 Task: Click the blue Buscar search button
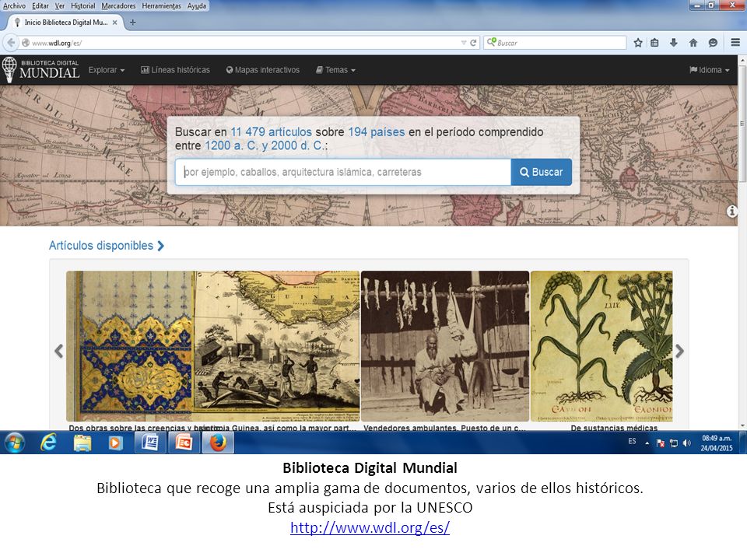pyautogui.click(x=542, y=172)
